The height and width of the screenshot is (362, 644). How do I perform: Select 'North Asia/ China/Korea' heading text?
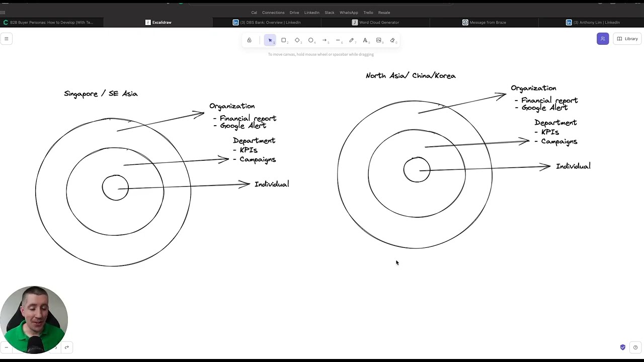tap(411, 75)
